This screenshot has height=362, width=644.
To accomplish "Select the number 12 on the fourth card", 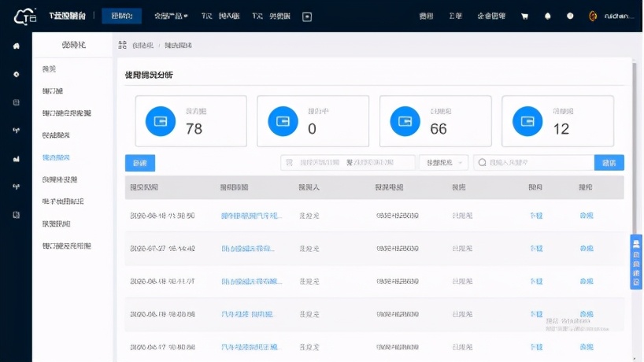I will [x=561, y=129].
